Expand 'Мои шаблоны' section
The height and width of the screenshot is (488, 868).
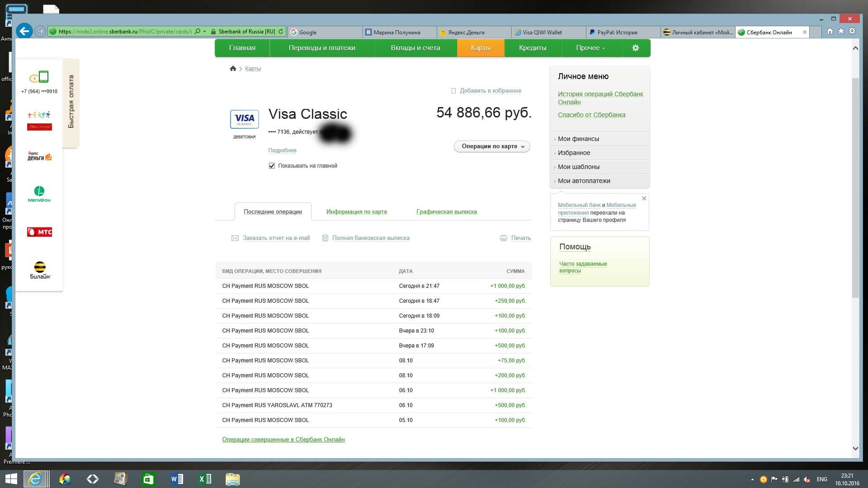coord(599,167)
